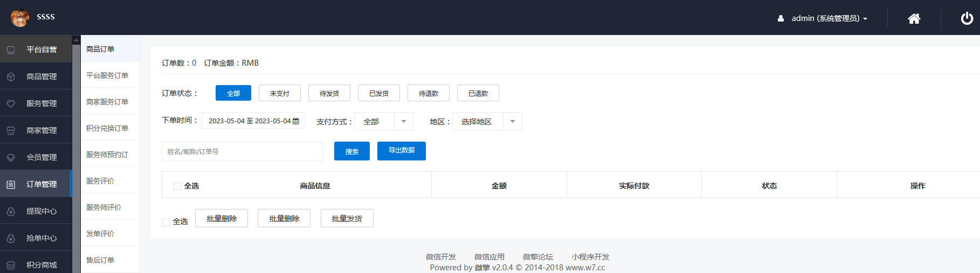Filter orders by 未支付 status
This screenshot has width=980, height=273.
(x=280, y=93)
